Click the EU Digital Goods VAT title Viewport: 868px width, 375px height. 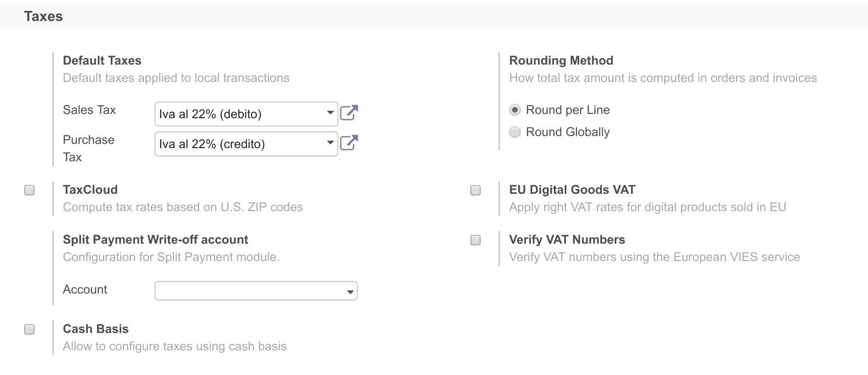point(572,190)
